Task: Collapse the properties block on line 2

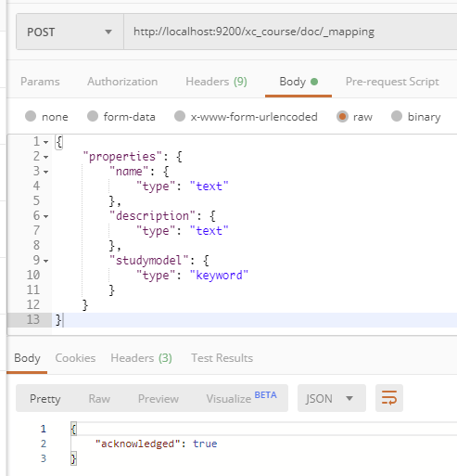Action: 46,157
